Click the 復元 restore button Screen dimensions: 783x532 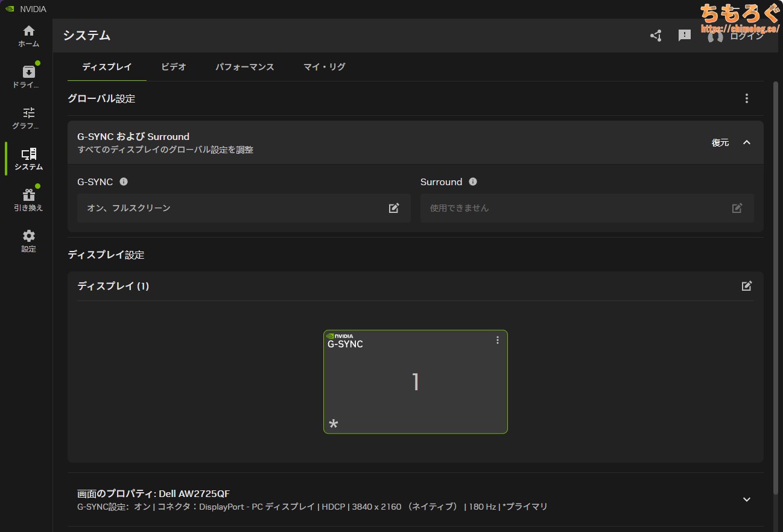pyautogui.click(x=720, y=142)
